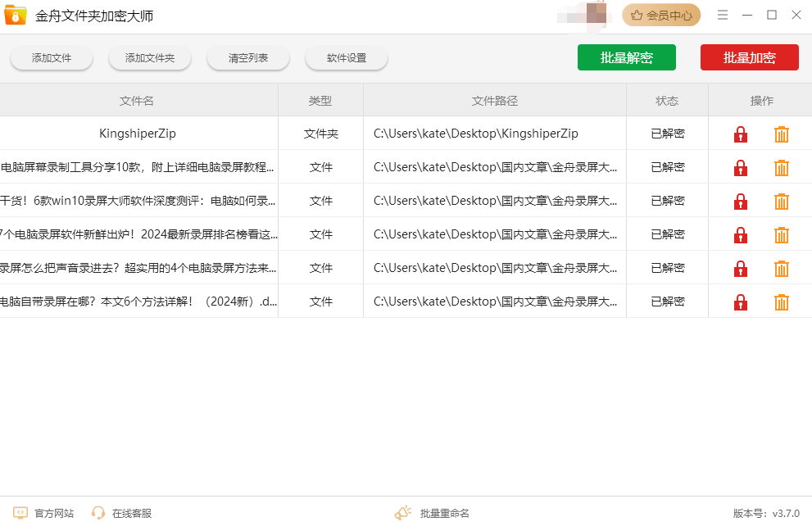Minimize the 金舟文件夹加密大师 window
812x526 pixels.
click(746, 15)
